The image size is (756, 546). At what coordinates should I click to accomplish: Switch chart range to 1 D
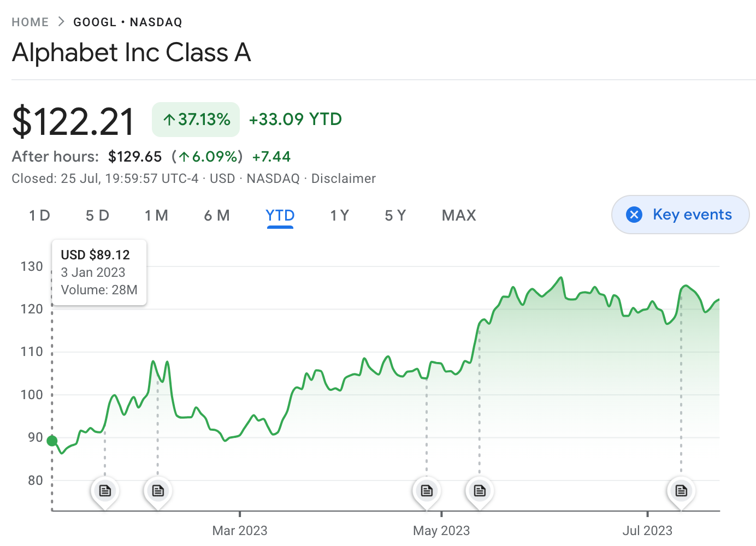39,216
